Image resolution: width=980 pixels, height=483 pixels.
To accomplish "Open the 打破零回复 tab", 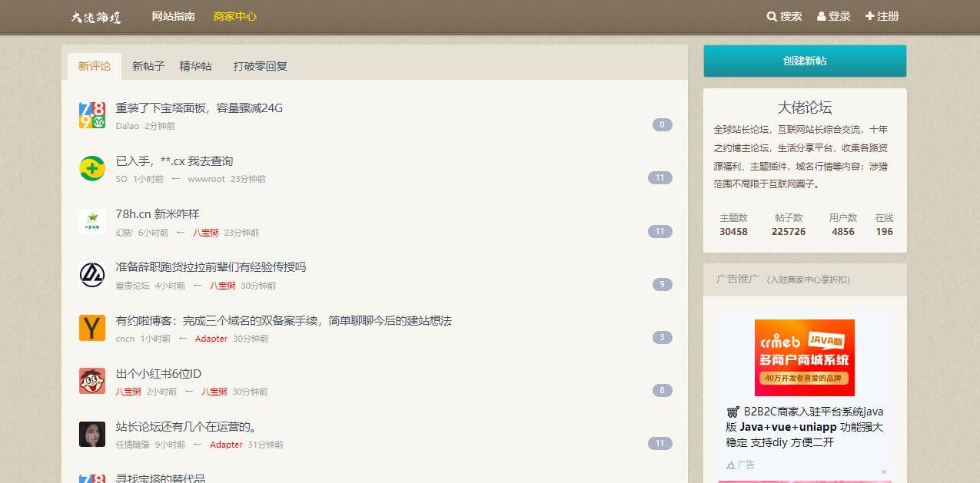I will coord(261,66).
